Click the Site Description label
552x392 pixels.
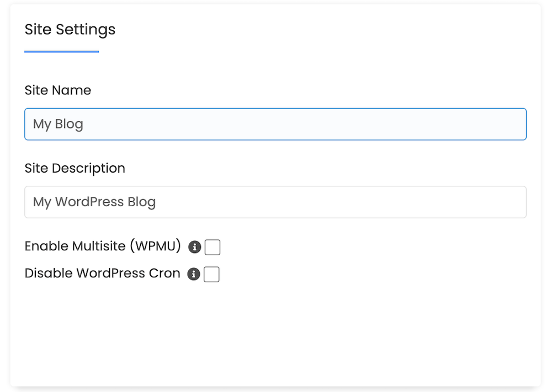[x=75, y=168]
